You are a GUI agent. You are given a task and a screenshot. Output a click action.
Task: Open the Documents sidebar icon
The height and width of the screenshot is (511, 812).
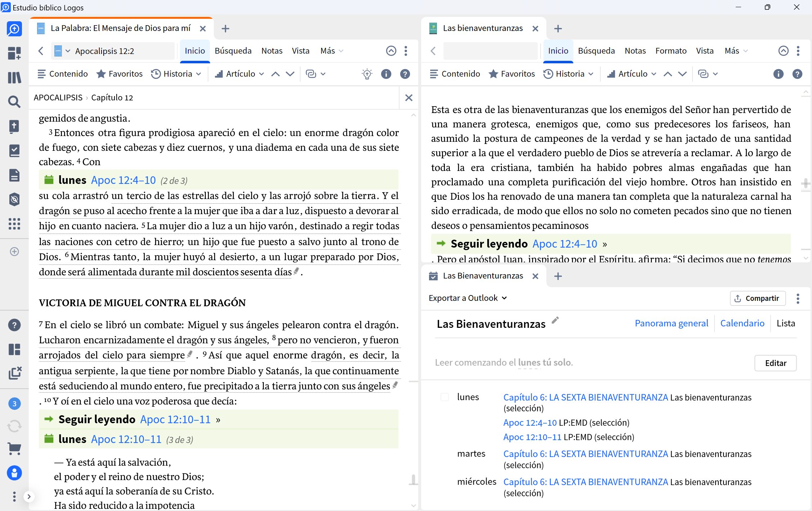tap(14, 175)
